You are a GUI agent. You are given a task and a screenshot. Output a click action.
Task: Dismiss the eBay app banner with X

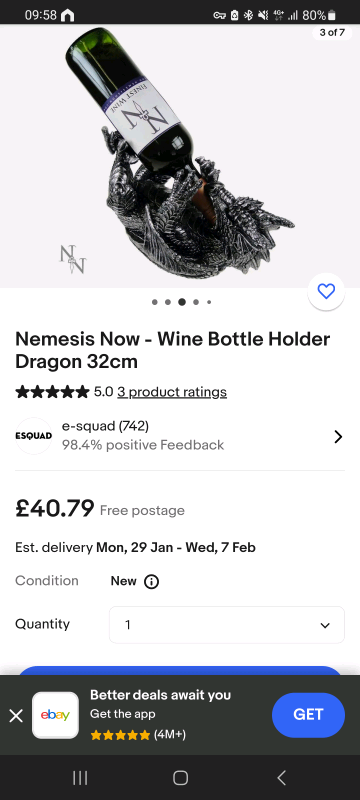pyautogui.click(x=16, y=716)
